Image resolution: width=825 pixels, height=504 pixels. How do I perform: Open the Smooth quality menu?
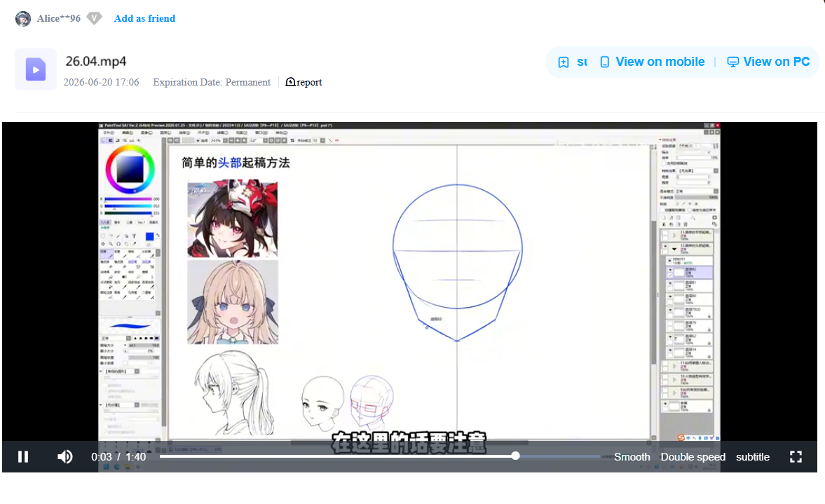[632, 456]
